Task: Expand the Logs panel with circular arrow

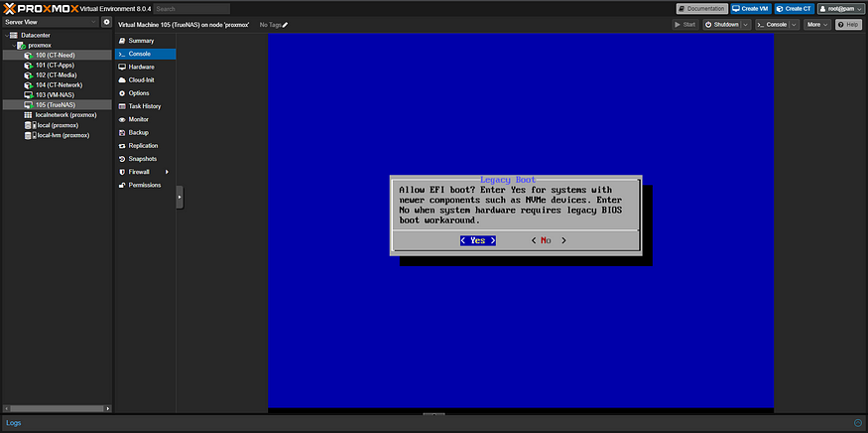Action: point(858,423)
